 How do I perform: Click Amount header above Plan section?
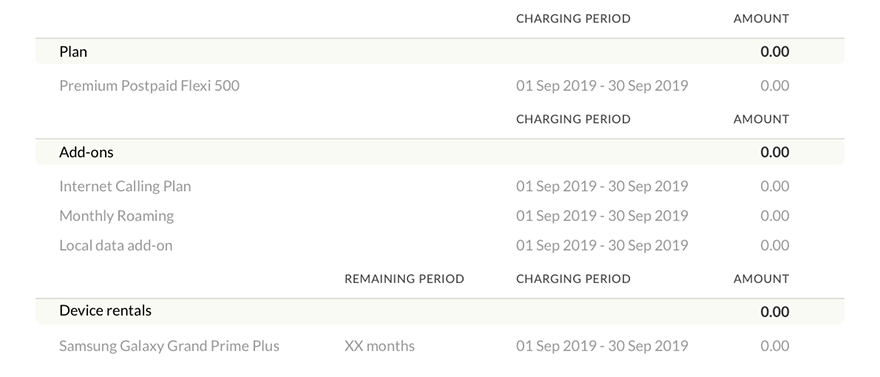coord(761,19)
